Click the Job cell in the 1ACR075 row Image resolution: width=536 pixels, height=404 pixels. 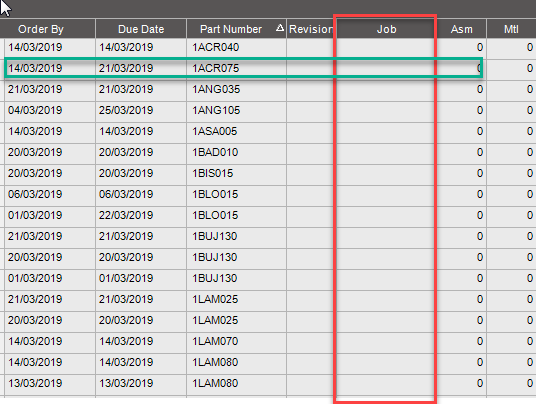386,68
